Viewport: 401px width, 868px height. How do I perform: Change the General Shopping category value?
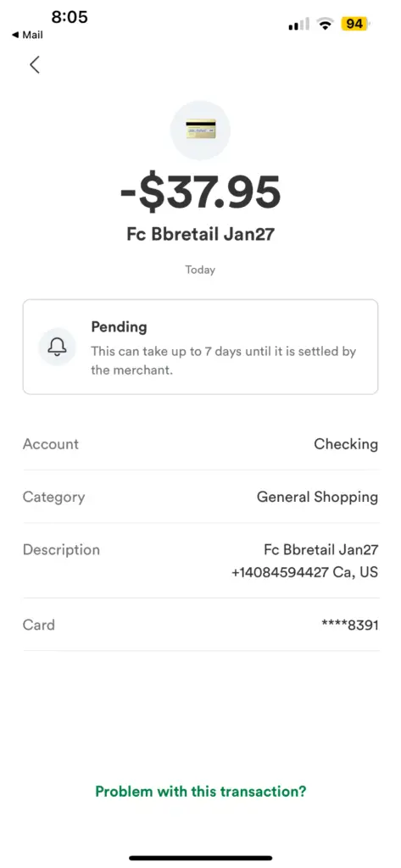(x=317, y=497)
